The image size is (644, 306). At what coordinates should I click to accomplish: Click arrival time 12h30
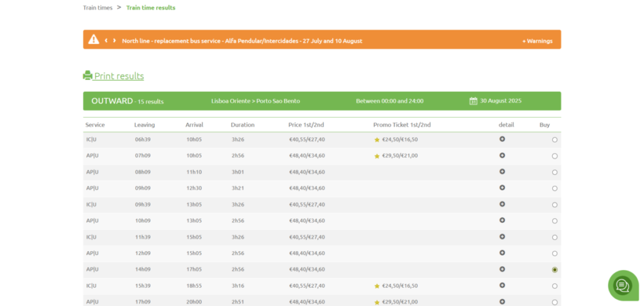click(194, 188)
